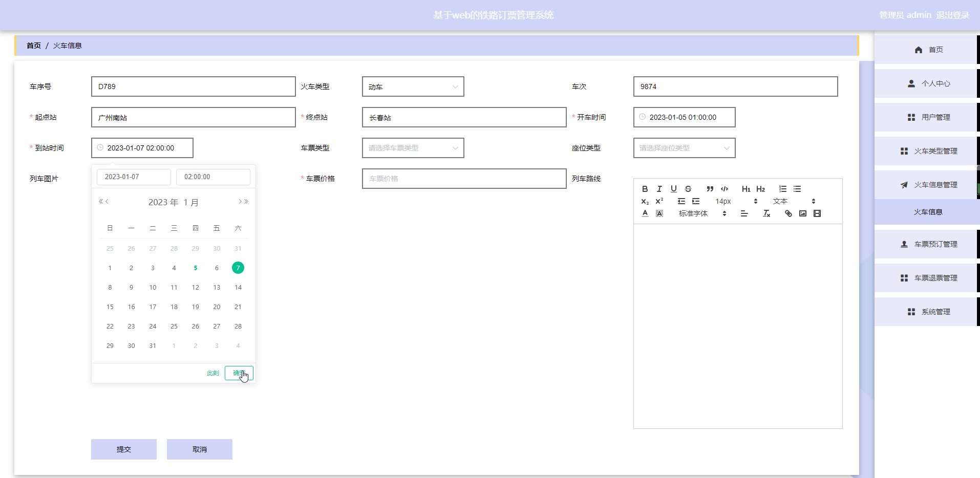Click the 到站时间 datetime field

pos(142,148)
